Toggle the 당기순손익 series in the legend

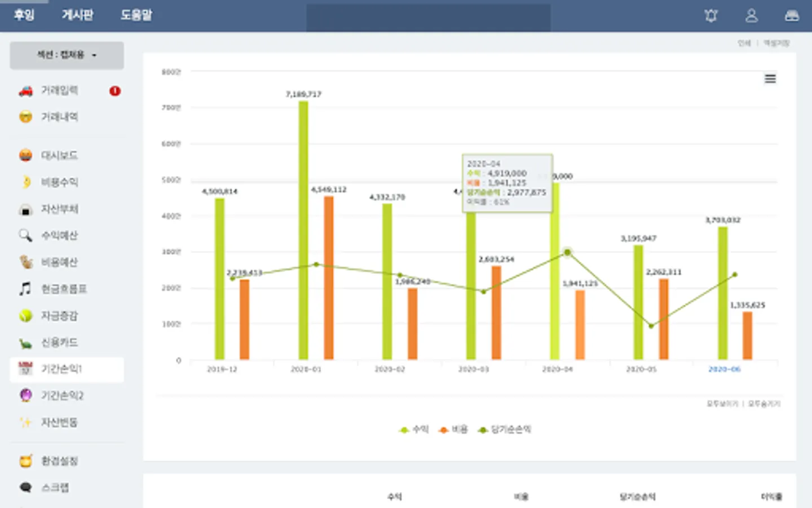pos(504,430)
